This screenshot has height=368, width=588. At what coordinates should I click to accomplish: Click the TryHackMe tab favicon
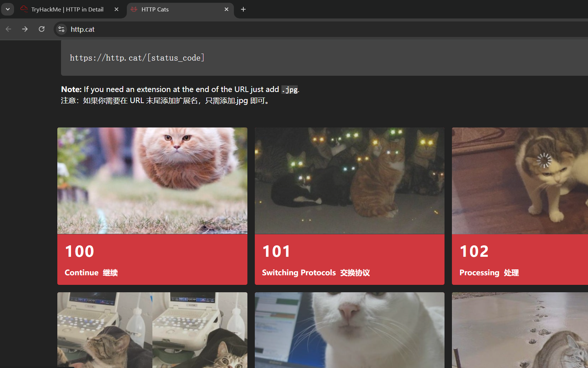pyautogui.click(x=24, y=9)
